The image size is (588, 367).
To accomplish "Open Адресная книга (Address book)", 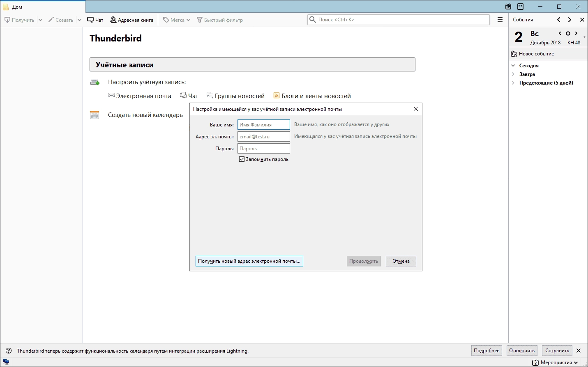I will coord(131,20).
